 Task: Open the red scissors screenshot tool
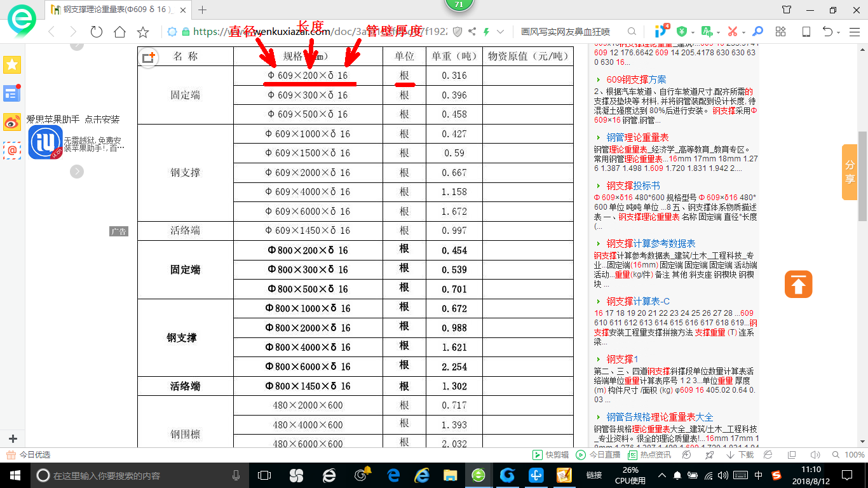[732, 32]
